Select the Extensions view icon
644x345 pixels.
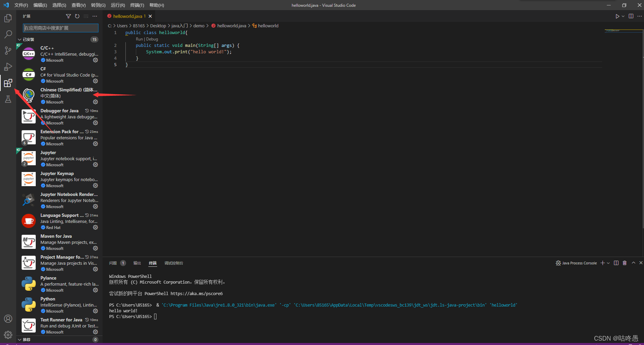click(x=8, y=83)
